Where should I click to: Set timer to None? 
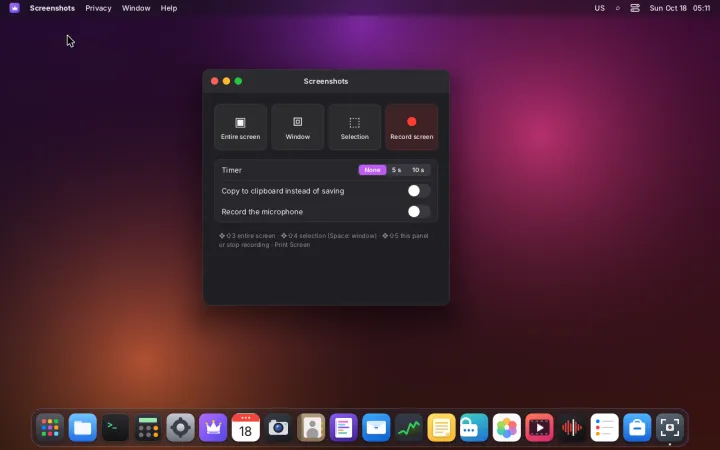tap(372, 170)
